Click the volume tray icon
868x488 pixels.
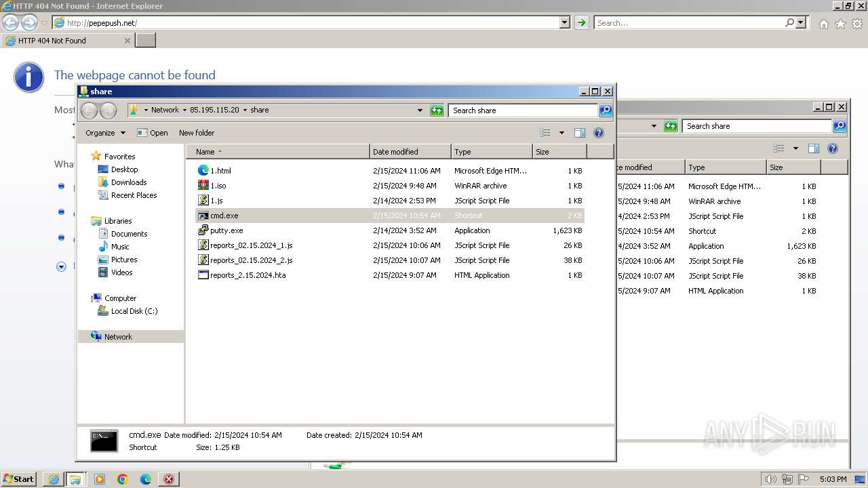[771, 479]
